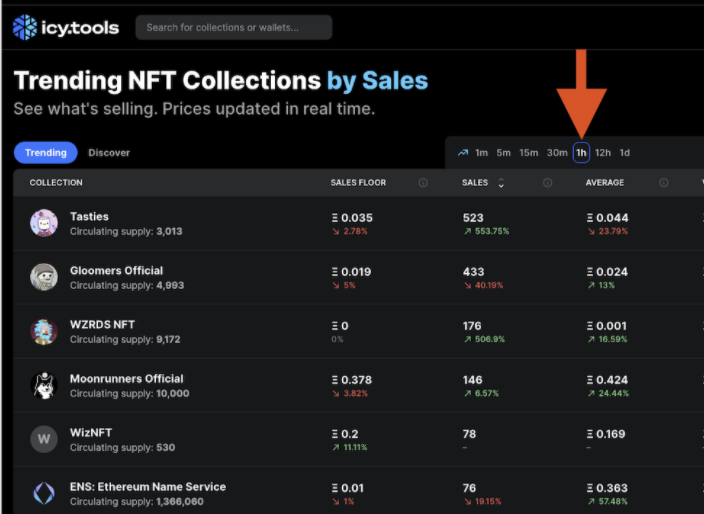This screenshot has height=514, width=704.
Task: Switch to the 12h timeframe
Action: coord(603,153)
